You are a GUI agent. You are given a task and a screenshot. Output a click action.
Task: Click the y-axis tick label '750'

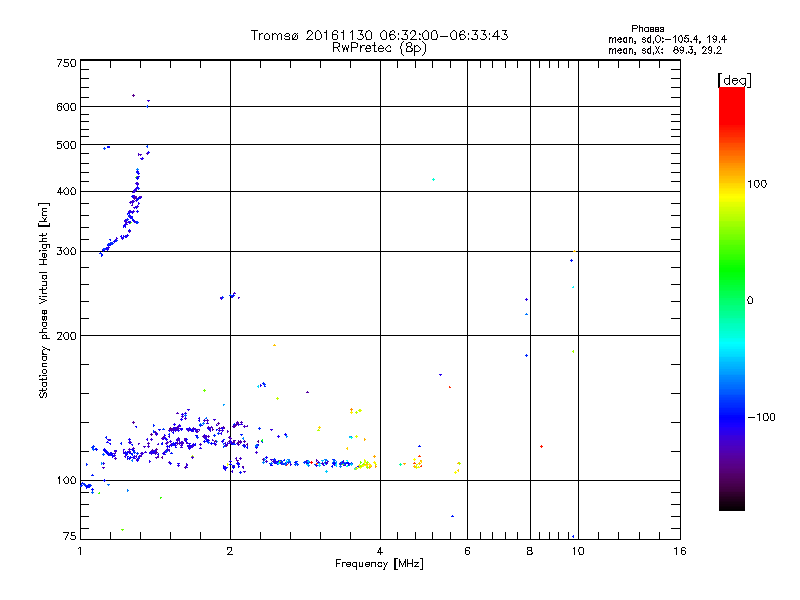pyautogui.click(x=66, y=63)
